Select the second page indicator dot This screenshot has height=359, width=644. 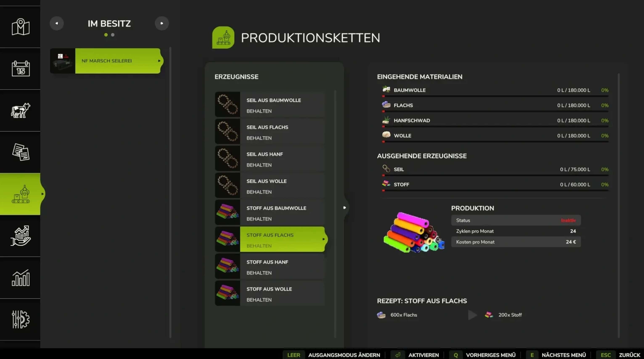coord(113,35)
